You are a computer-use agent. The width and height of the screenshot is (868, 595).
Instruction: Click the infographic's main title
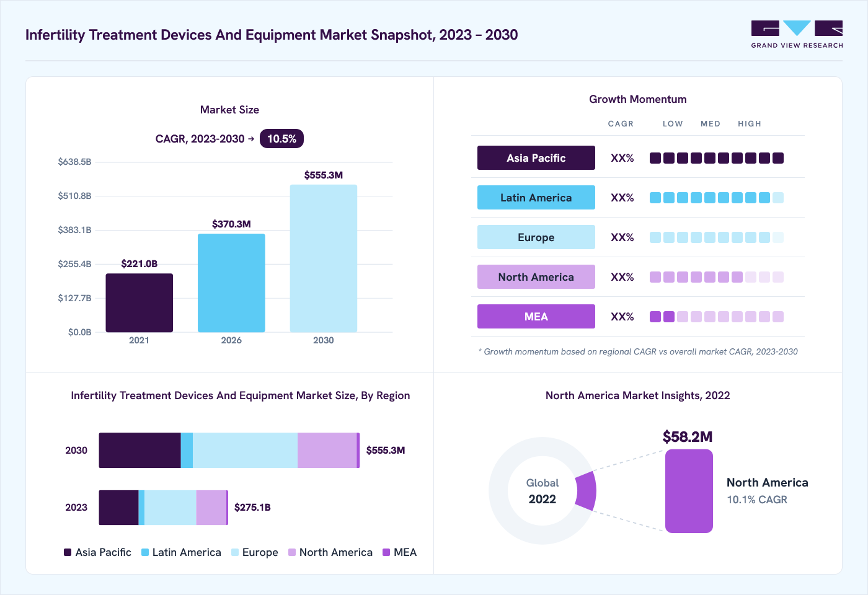pos(272,35)
